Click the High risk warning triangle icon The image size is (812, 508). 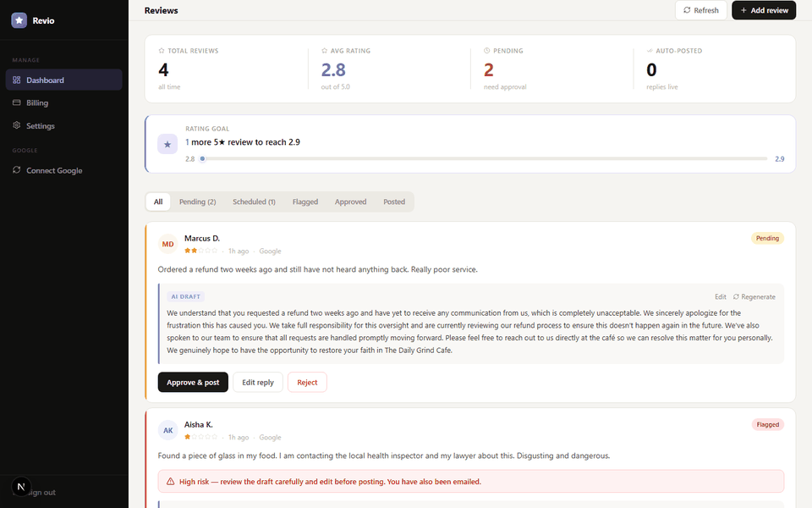[x=170, y=482]
